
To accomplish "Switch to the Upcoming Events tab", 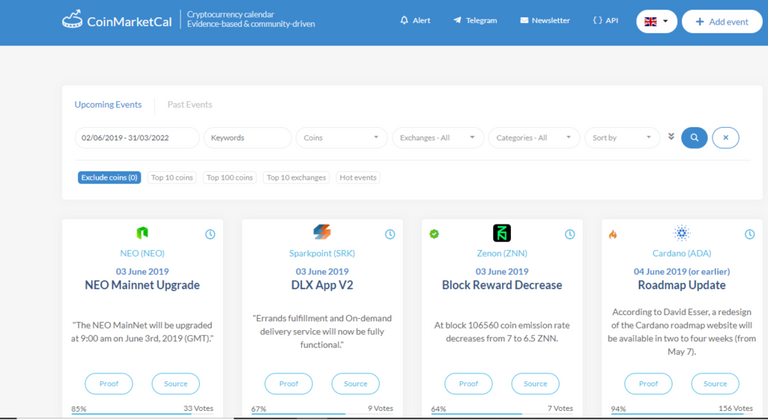I will [108, 104].
